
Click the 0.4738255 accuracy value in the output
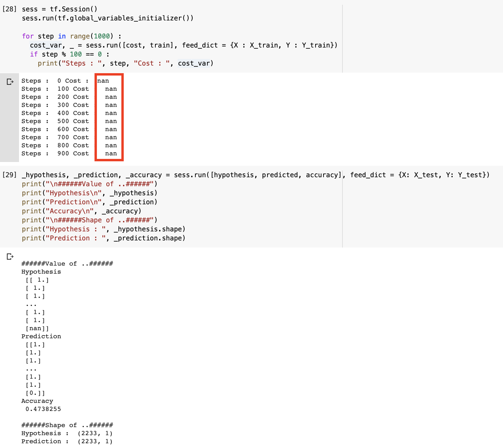[x=43, y=409]
